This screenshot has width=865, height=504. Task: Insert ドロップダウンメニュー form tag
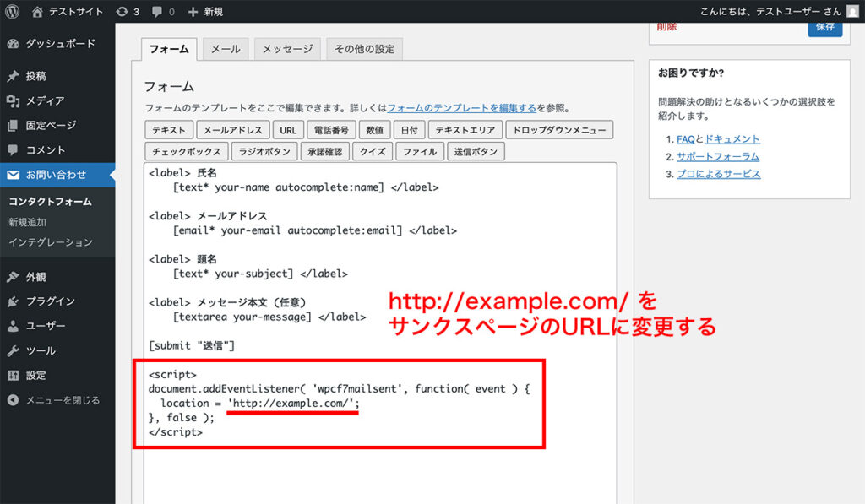559,130
